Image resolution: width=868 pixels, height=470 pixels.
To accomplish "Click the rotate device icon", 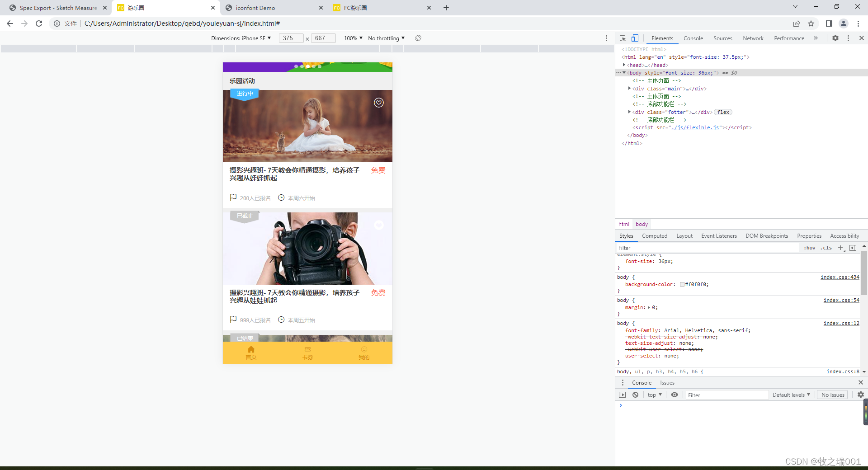I will (x=418, y=38).
